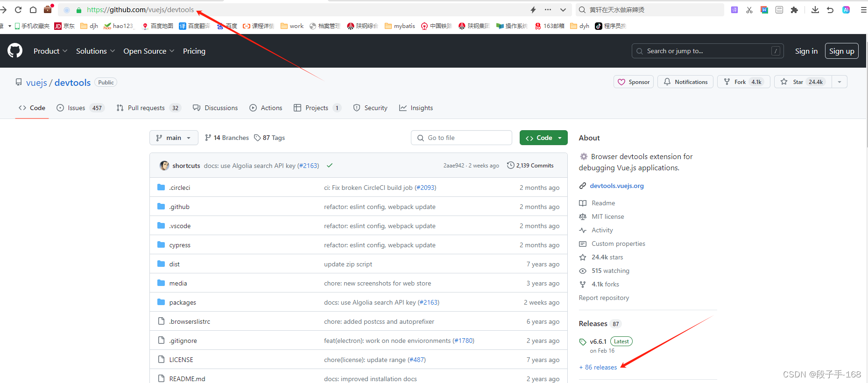The image size is (868, 383).
Task: Open the main branch selector dropdown
Action: coord(174,138)
